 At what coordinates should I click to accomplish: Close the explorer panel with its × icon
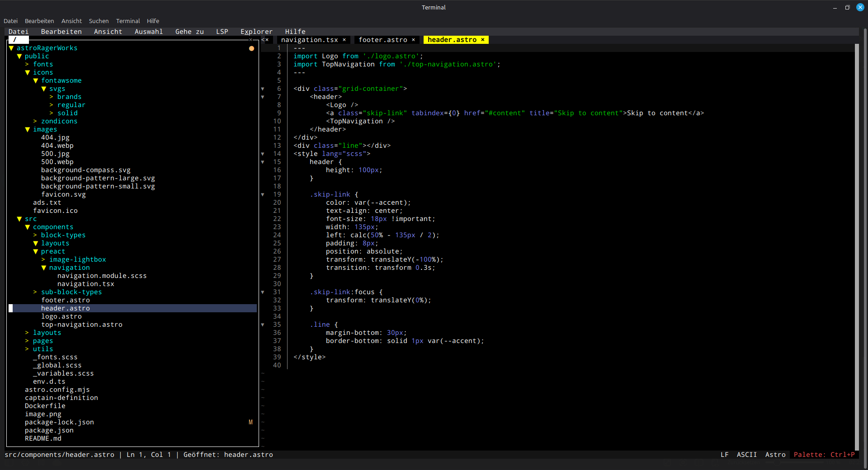[x=251, y=40]
